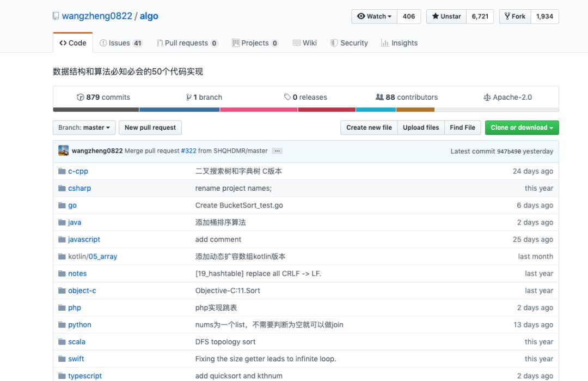Open the Apache-2.0 license details via its icon
This screenshot has height=381, width=588.
[487, 97]
